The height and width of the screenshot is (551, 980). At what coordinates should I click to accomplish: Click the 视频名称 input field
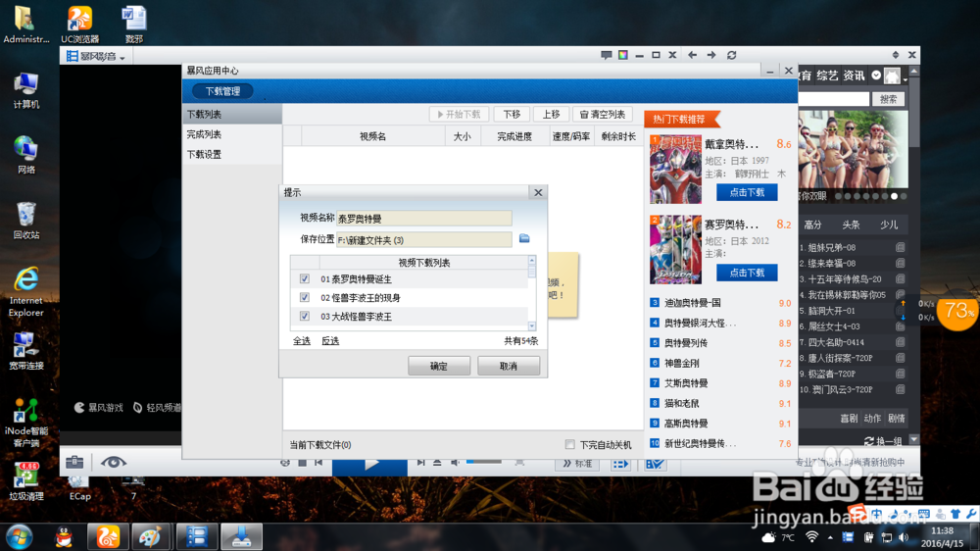tap(424, 219)
